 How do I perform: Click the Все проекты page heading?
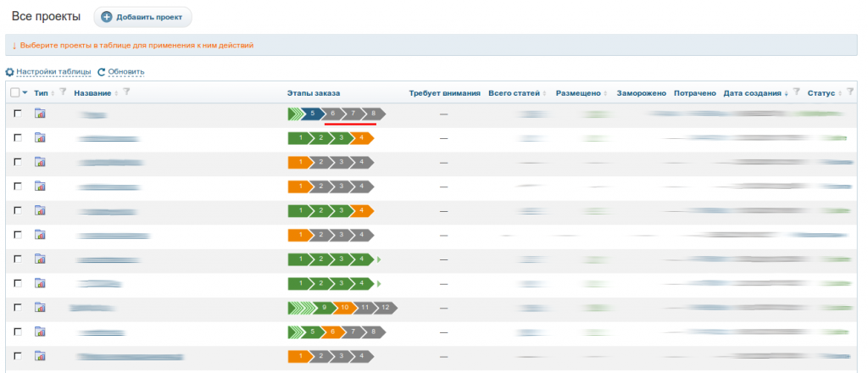(46, 17)
